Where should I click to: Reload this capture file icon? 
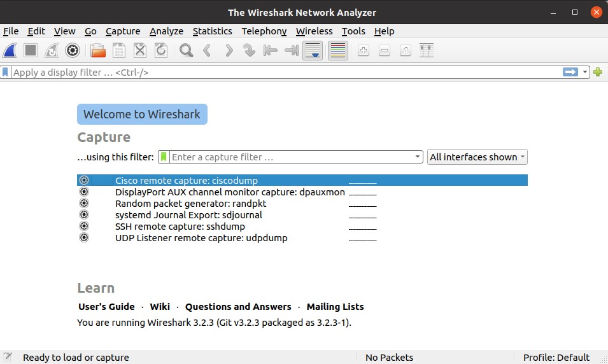(161, 50)
